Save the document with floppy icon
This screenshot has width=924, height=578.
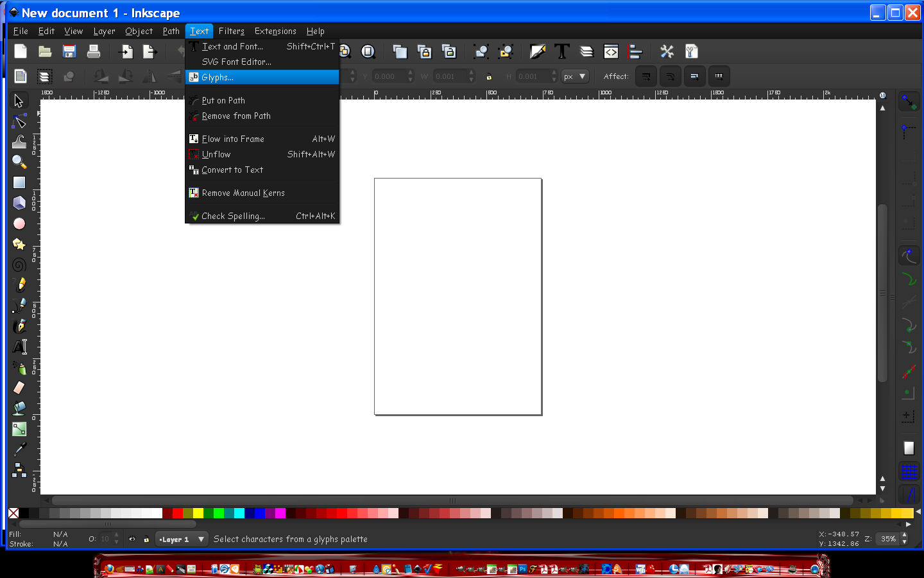point(69,51)
